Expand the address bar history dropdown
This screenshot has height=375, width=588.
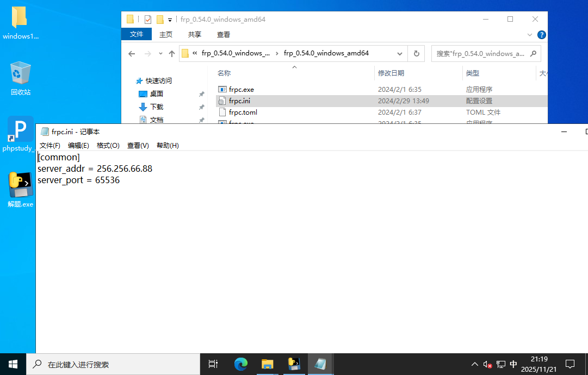pos(400,54)
